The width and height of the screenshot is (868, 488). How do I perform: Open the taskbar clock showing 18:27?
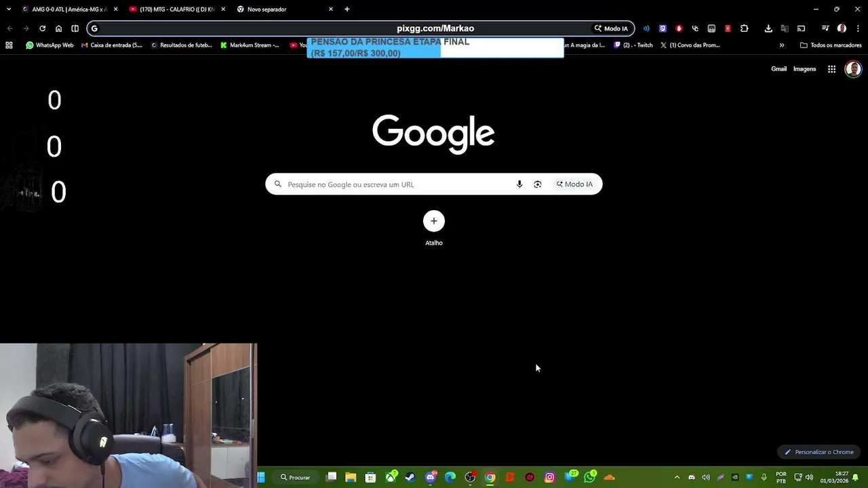[x=834, y=477]
